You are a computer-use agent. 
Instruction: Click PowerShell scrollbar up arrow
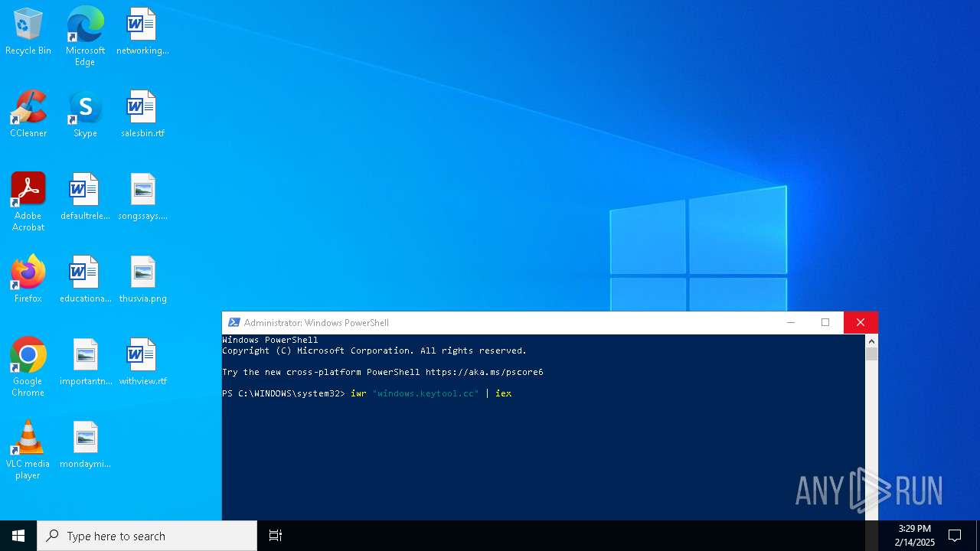point(871,341)
